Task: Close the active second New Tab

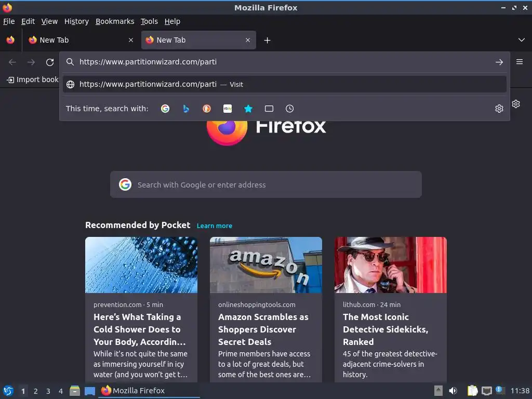Action: (x=248, y=40)
